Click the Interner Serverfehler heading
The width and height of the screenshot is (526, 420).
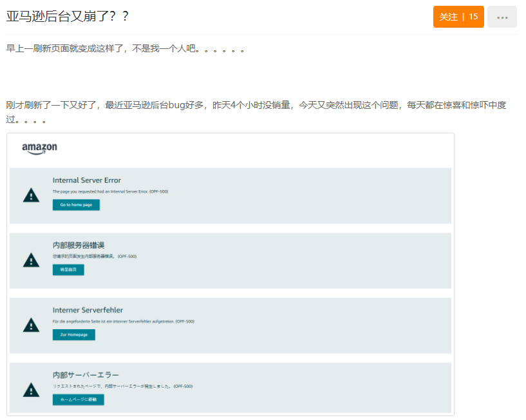[x=88, y=310]
